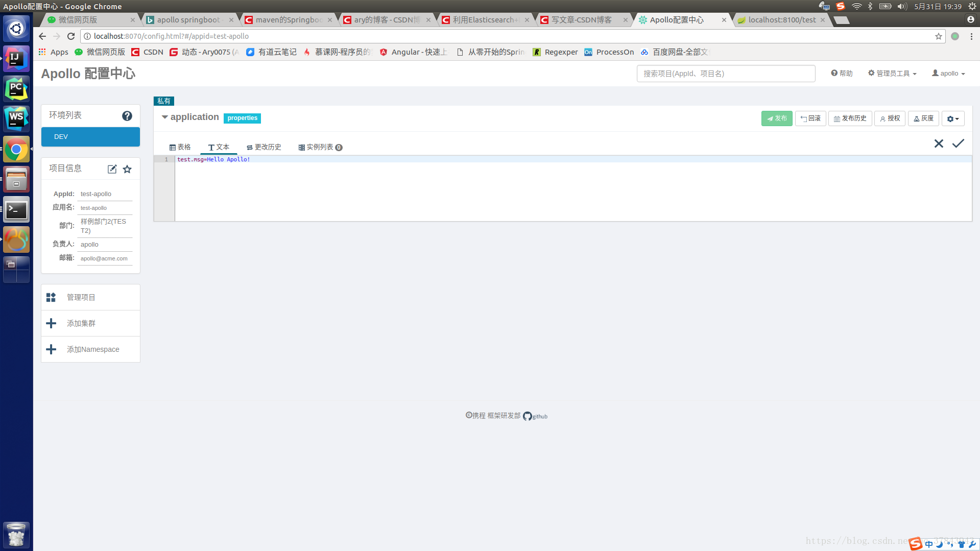Switch to localhost:8100/test browser tab

click(781, 20)
